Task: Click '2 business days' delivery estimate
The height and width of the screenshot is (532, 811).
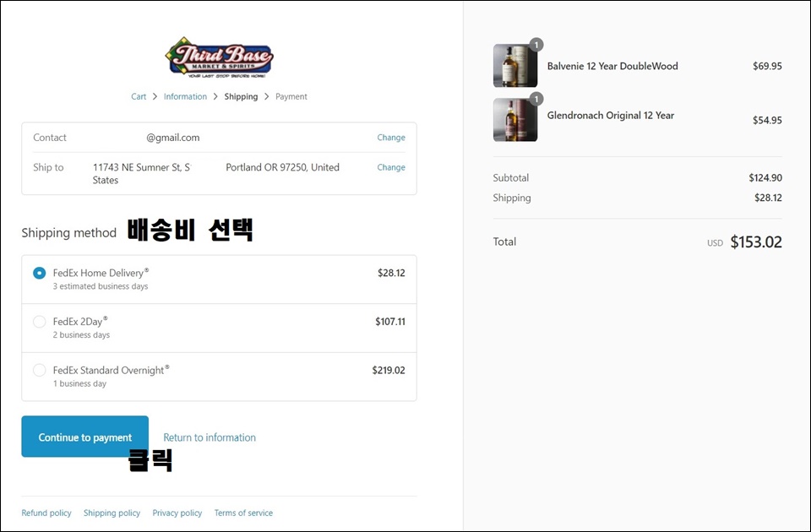Action: [x=81, y=335]
